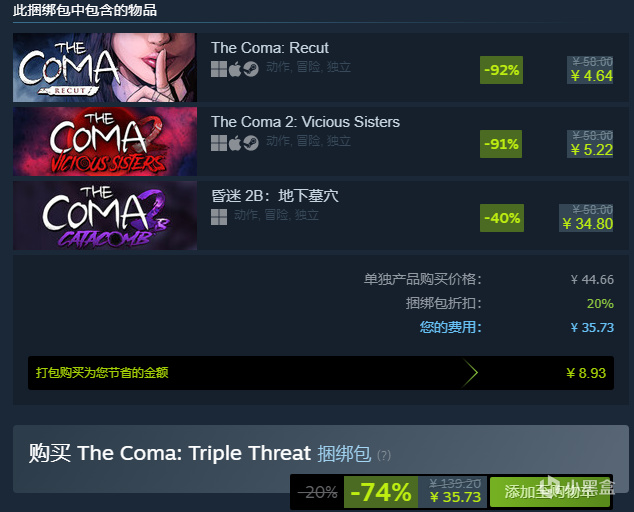Open 昏迷 2B: 地下墓穴 title link
Viewport: 634px width, 512px height.
coord(275,196)
